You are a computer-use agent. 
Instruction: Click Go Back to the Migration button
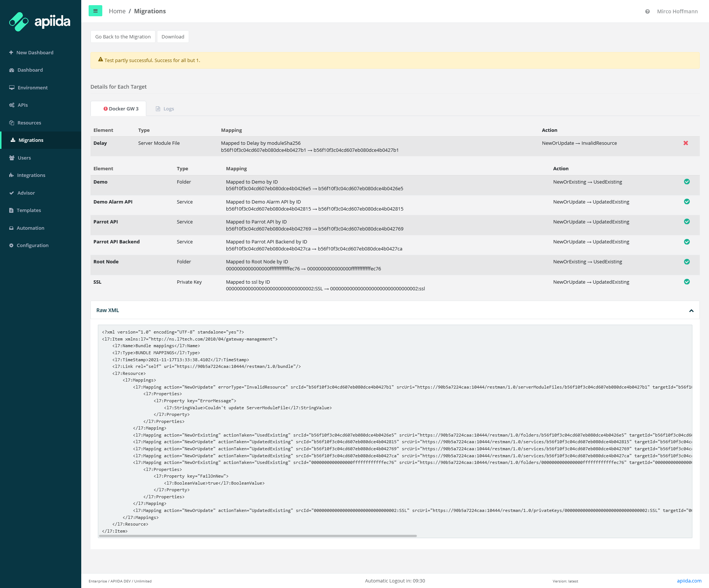123,37
